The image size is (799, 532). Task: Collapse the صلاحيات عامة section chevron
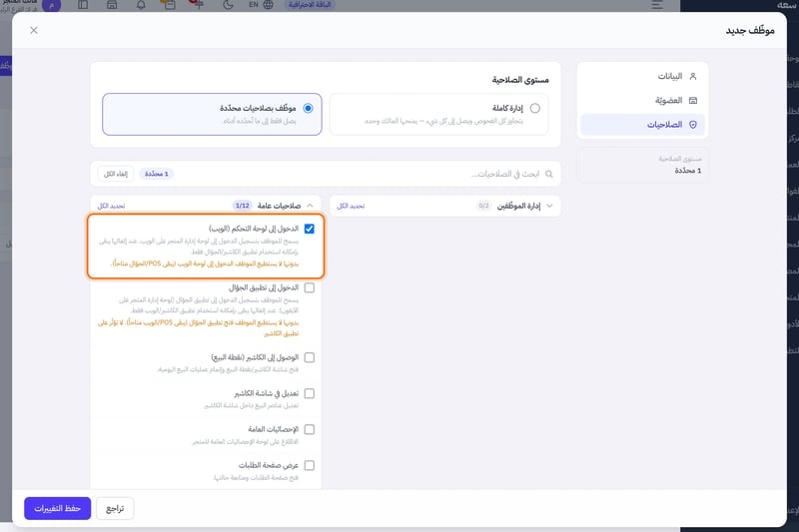point(310,206)
